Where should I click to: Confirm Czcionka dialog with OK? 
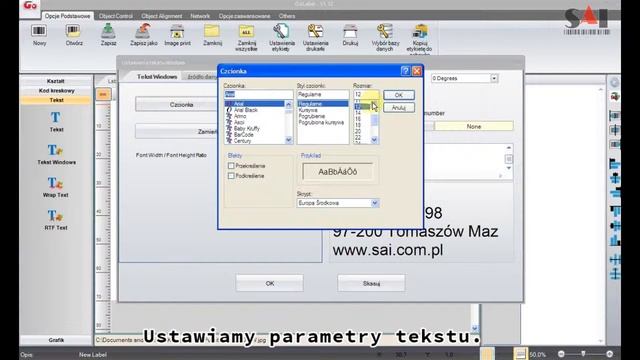(x=399, y=95)
